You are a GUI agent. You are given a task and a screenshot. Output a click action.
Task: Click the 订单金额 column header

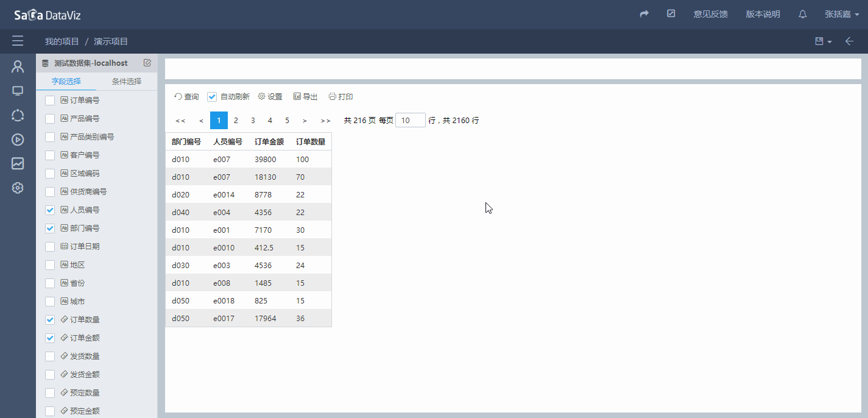click(x=269, y=142)
